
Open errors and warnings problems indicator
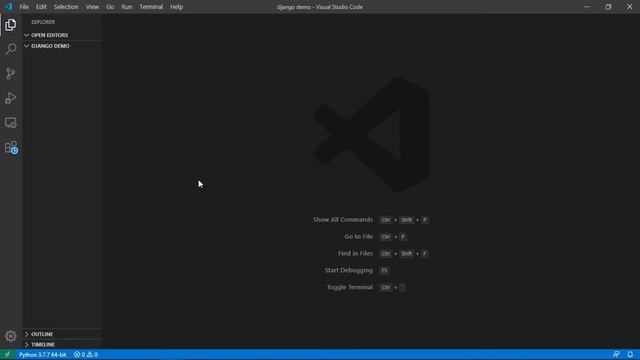point(86,355)
